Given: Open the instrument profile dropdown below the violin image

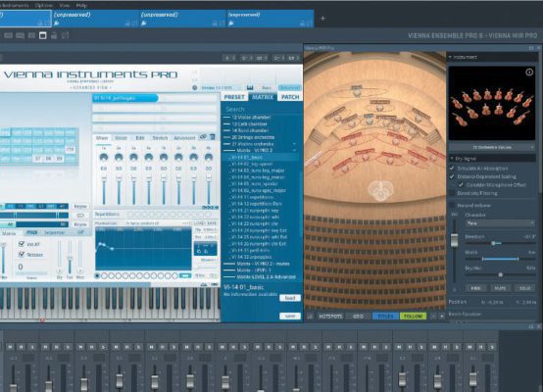Looking at the screenshot, I should click(x=492, y=147).
